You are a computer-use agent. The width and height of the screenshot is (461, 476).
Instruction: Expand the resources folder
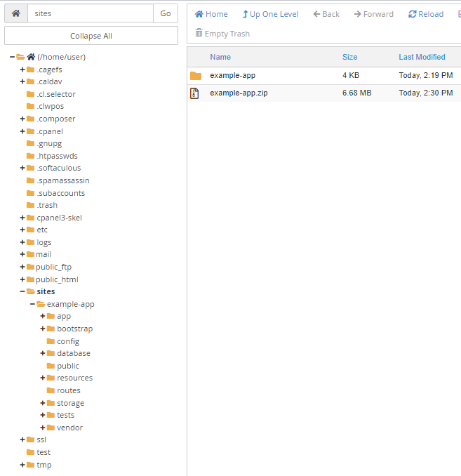click(43, 378)
